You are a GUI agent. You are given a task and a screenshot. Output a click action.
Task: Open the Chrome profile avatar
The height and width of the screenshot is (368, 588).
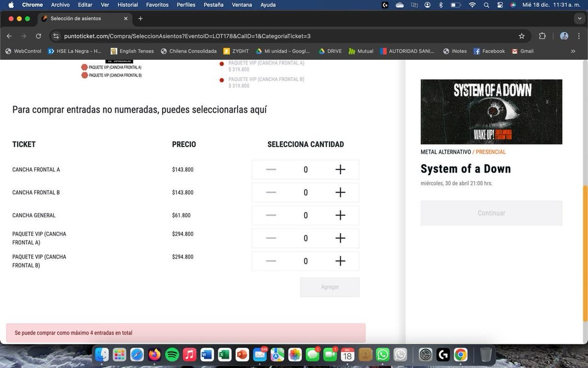564,36
